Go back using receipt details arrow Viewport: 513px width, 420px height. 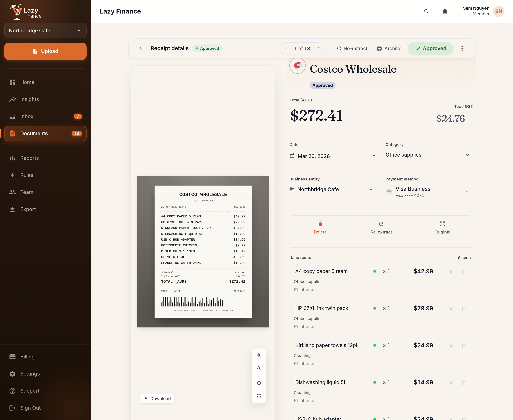click(x=141, y=48)
